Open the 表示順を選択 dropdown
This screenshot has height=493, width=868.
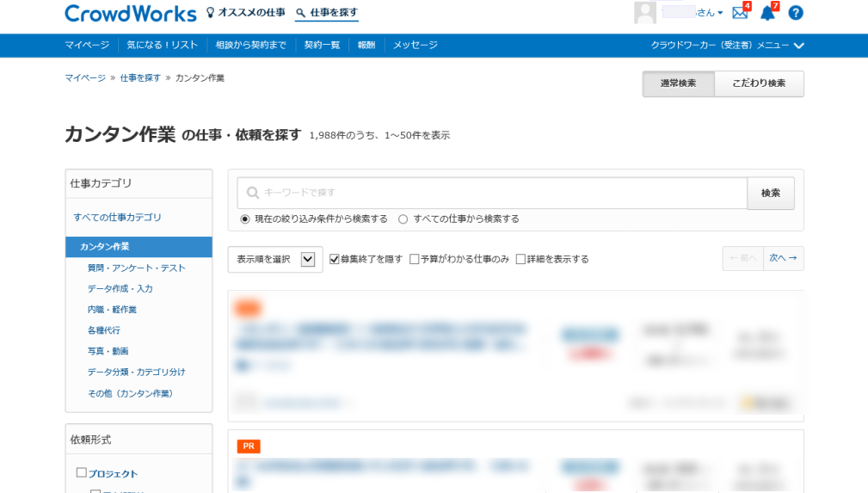pyautogui.click(x=275, y=259)
